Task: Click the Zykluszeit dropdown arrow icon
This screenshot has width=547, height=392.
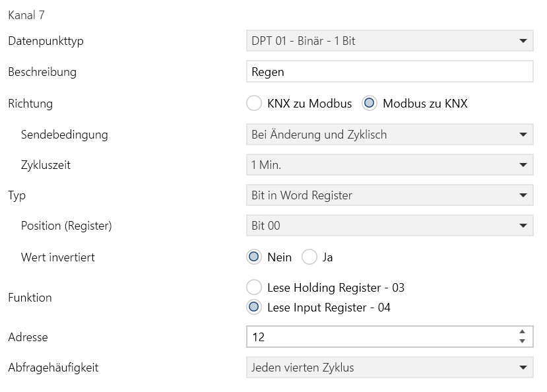Action: [523, 165]
